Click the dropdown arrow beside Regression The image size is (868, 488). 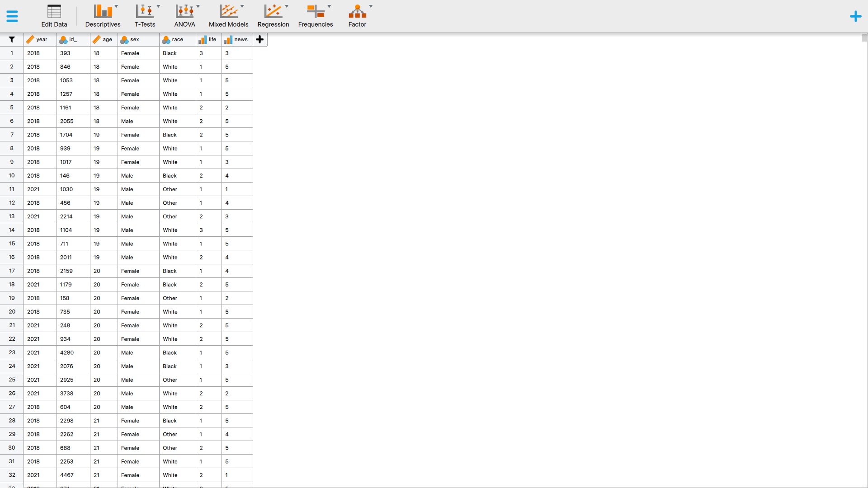pyautogui.click(x=287, y=6)
